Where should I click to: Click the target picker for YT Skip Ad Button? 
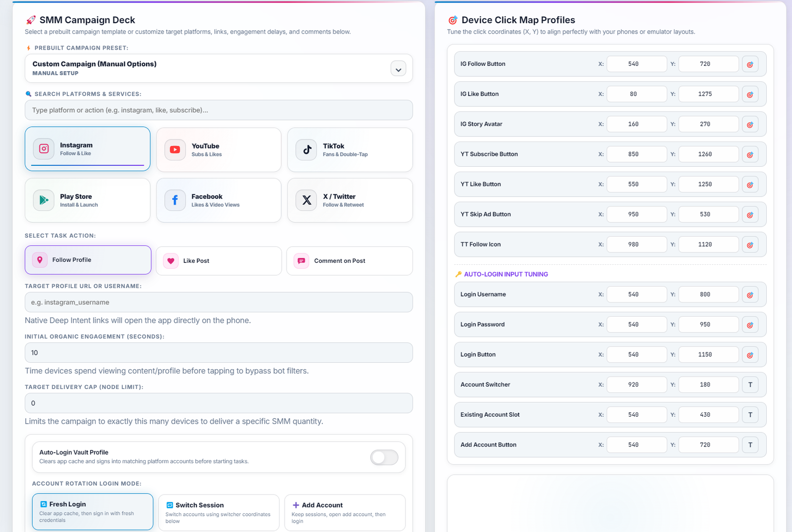750,215
